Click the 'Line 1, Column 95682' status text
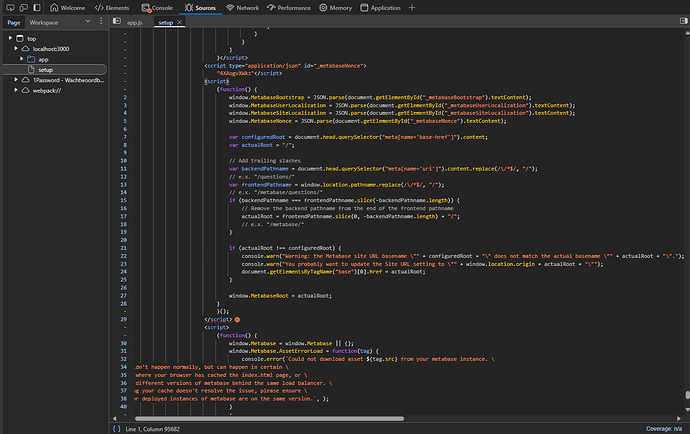The width and height of the screenshot is (690, 434). pyautogui.click(x=153, y=429)
